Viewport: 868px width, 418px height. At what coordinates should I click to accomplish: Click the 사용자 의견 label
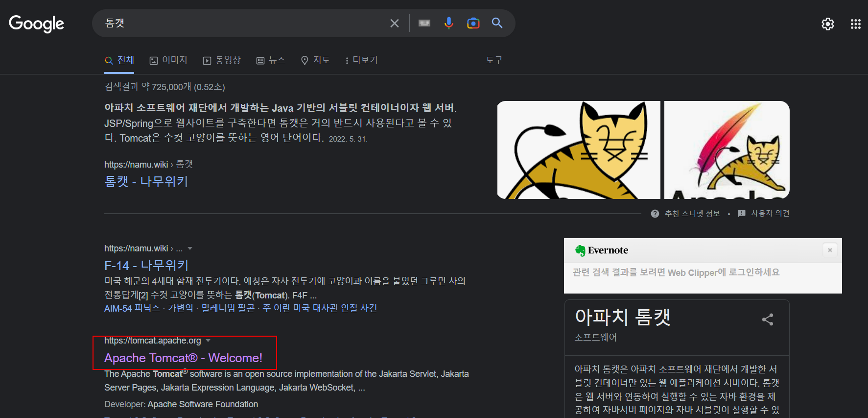(x=770, y=213)
